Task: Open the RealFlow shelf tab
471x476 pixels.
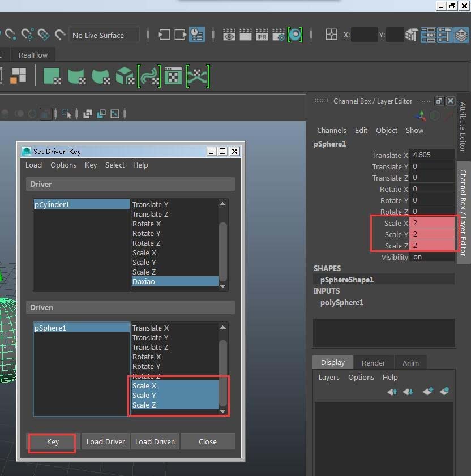Action: (33, 55)
